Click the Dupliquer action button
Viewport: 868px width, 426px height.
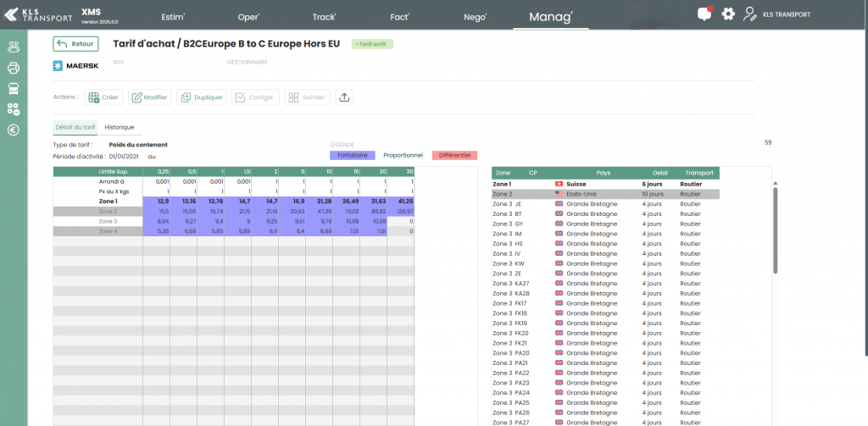[202, 97]
